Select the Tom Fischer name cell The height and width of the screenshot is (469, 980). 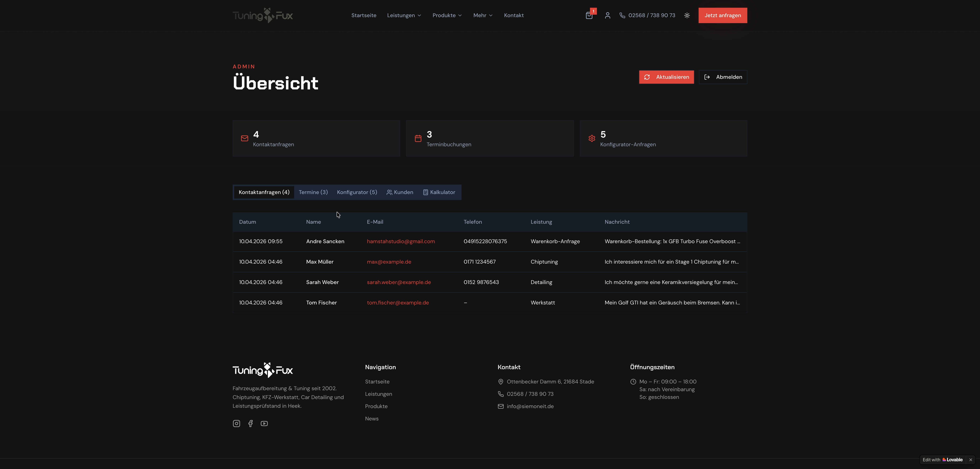[x=321, y=303]
